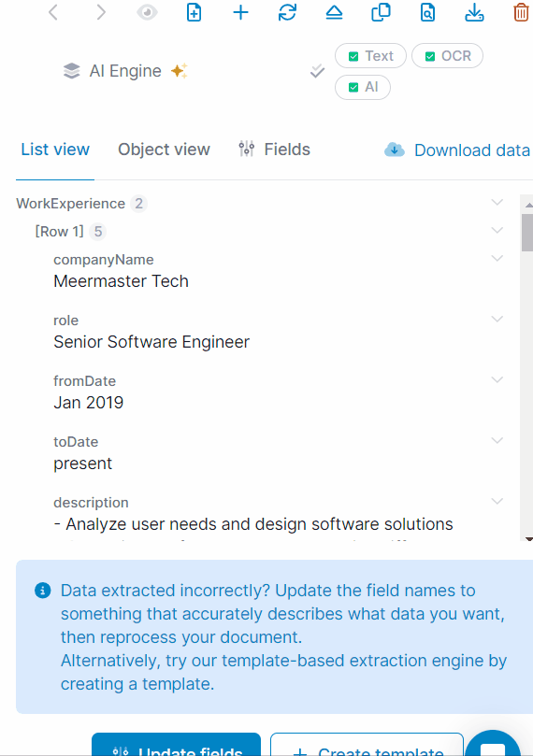Click the download tray icon

pyautogui.click(x=474, y=12)
